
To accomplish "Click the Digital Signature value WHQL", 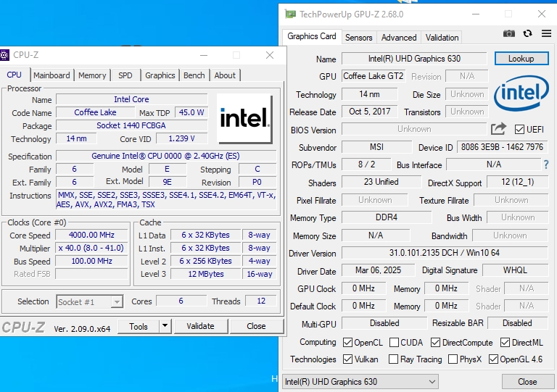I will [515, 270].
